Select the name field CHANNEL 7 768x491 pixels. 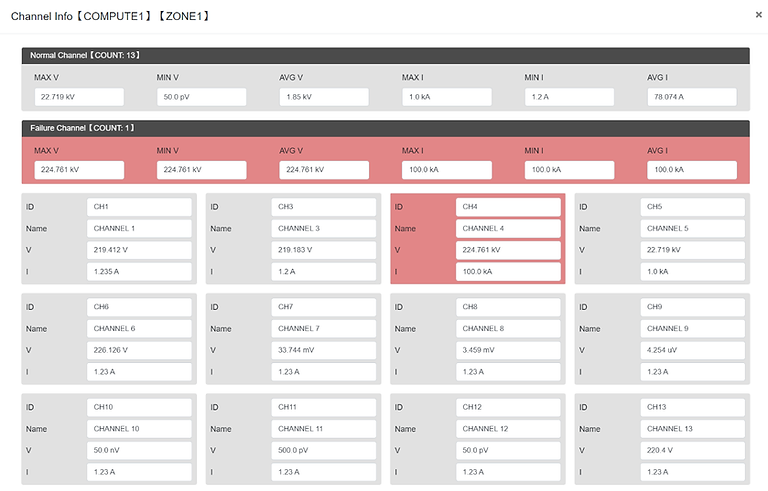point(324,328)
